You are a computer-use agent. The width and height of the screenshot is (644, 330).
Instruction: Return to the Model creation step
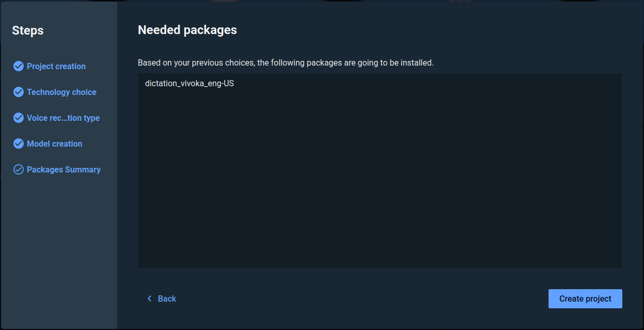point(54,144)
